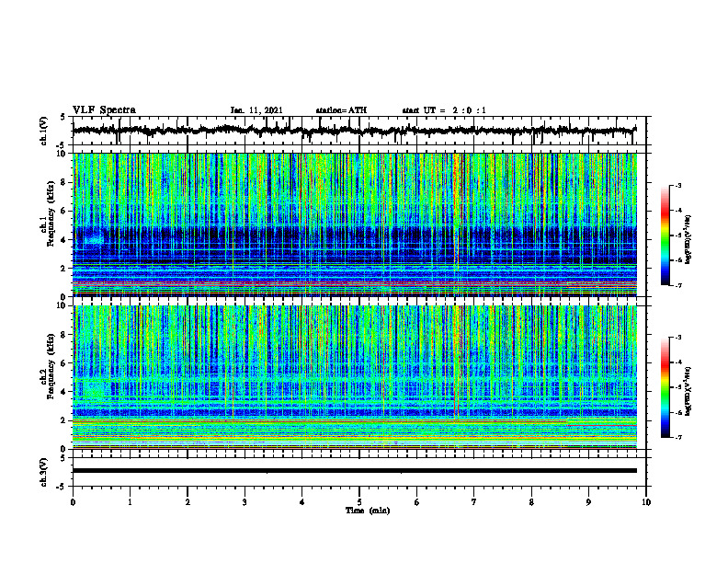The image size is (728, 563).
Task: Click the "Time (min)" x-axis label
Action: tap(368, 511)
